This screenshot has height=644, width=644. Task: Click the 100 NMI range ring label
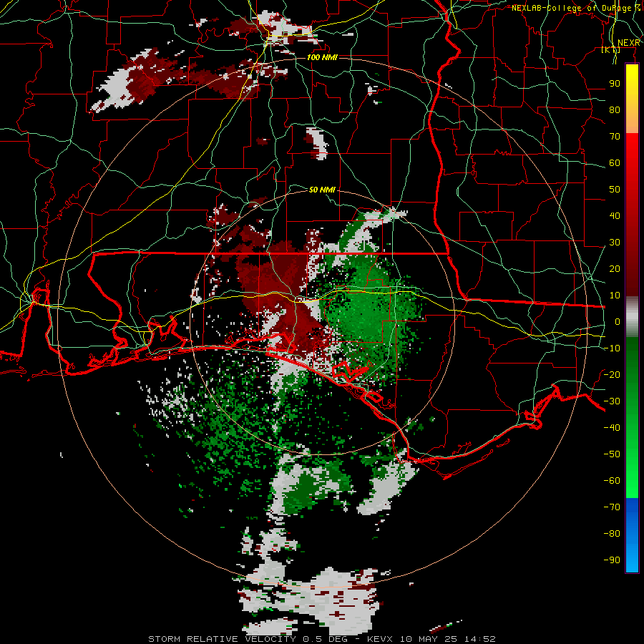322,57
